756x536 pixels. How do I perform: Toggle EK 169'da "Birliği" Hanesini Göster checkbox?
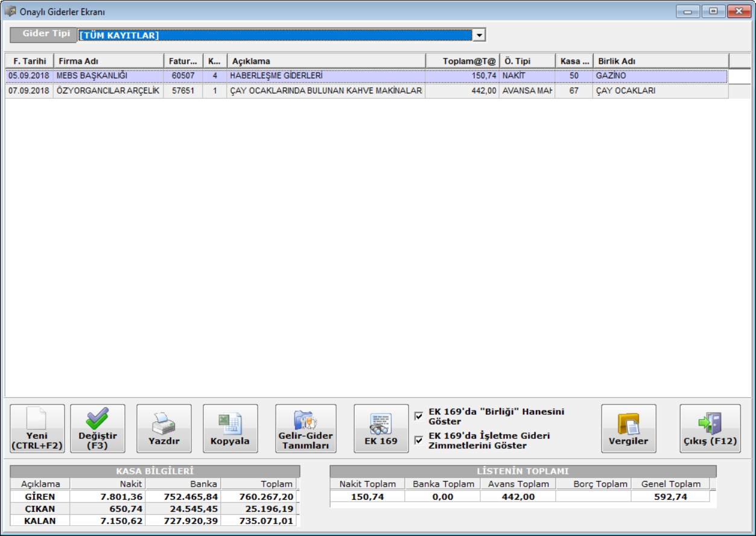click(419, 416)
